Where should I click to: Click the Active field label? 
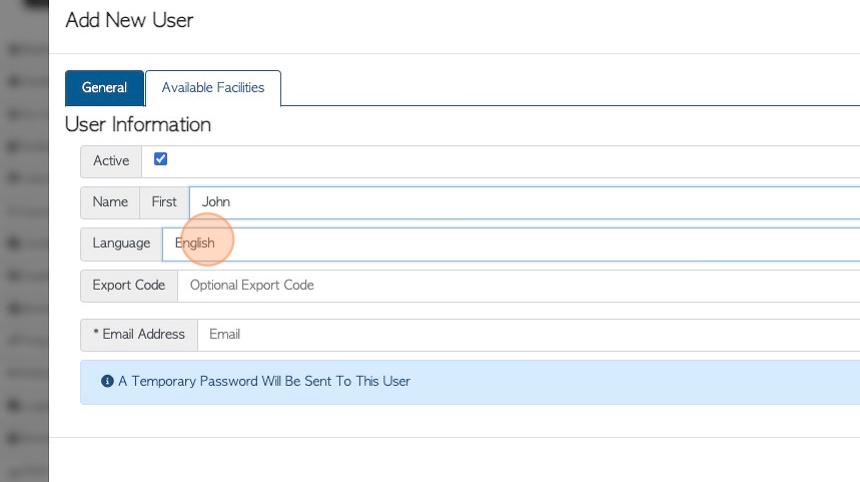pyautogui.click(x=111, y=161)
